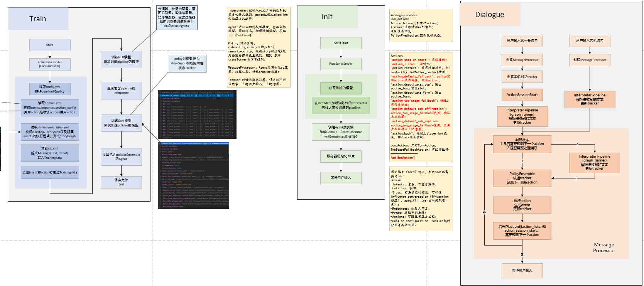This screenshot has width=644, height=286.
Task: Click the "保存文件 End" node
Action: click(121, 182)
